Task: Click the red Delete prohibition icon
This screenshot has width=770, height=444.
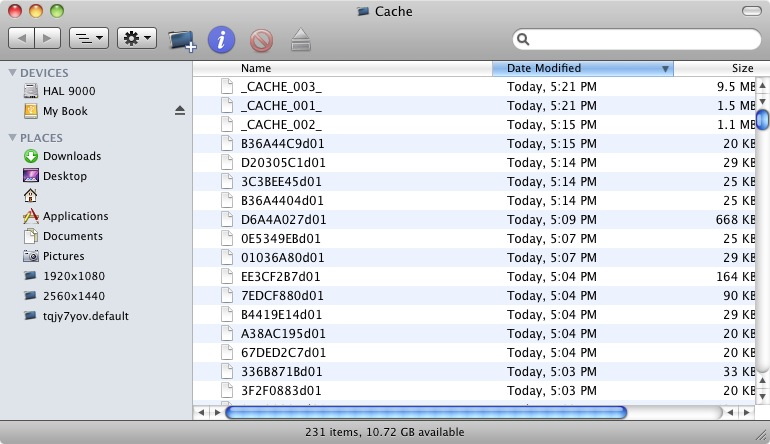Action: 261,40
